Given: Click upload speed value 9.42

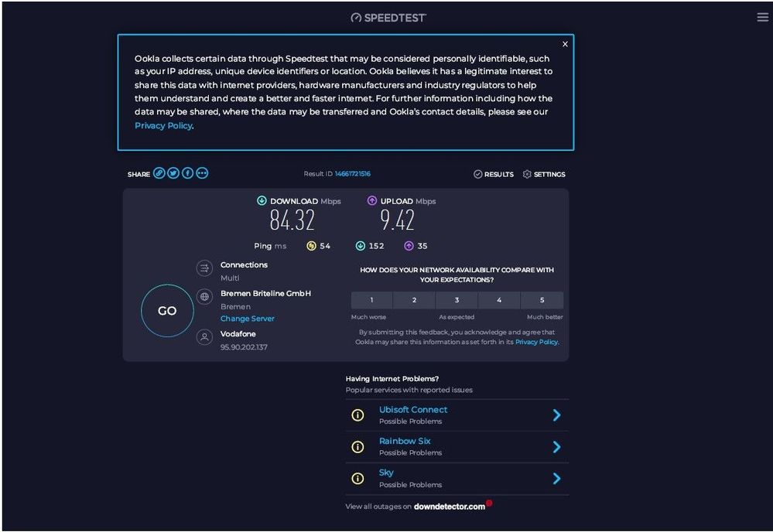Looking at the screenshot, I should pyautogui.click(x=397, y=220).
